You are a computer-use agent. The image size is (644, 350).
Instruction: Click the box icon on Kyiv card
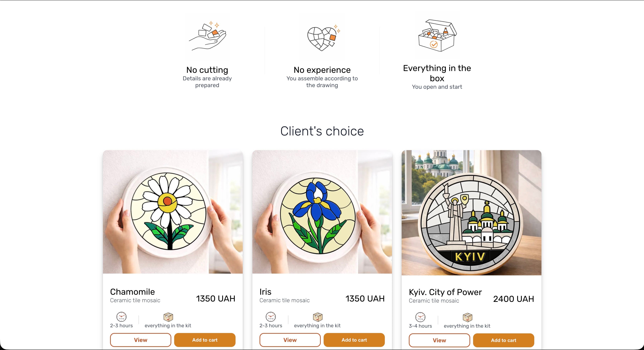coord(467,317)
